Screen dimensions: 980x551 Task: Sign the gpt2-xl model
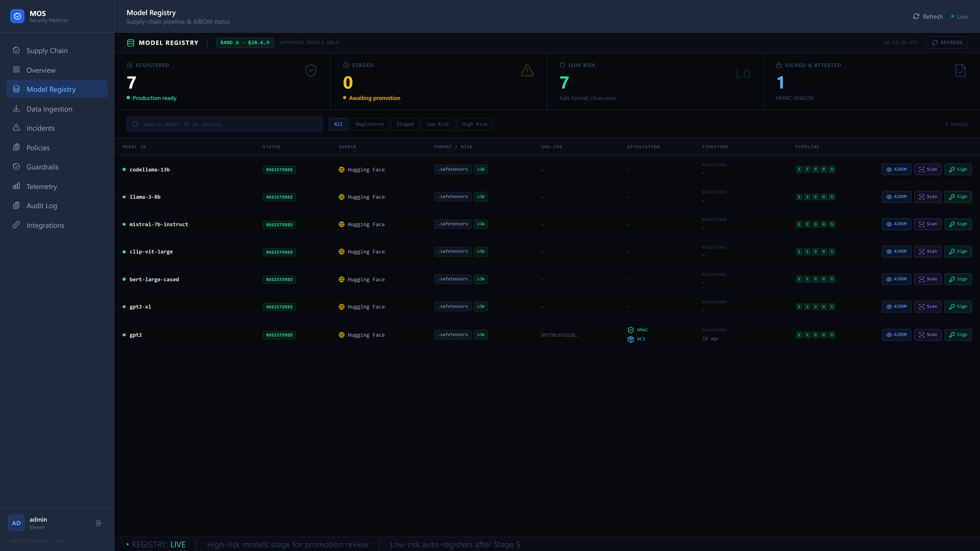click(x=958, y=307)
